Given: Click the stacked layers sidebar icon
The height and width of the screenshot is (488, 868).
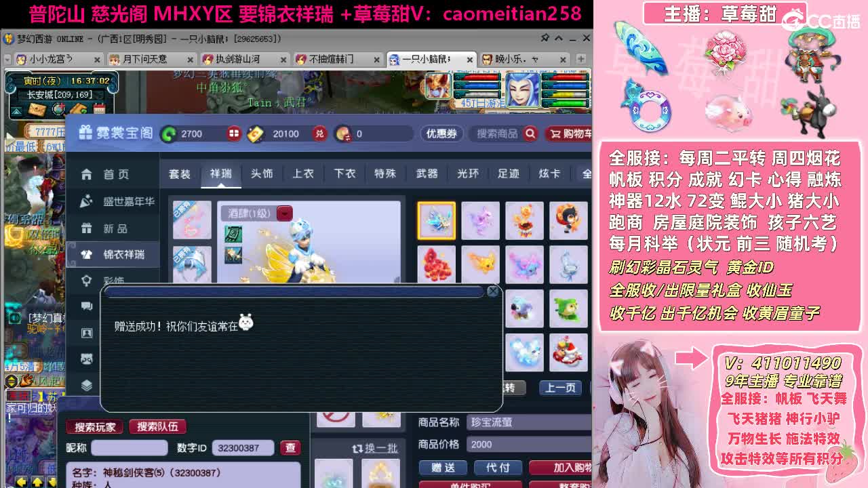Looking at the screenshot, I should [x=87, y=385].
